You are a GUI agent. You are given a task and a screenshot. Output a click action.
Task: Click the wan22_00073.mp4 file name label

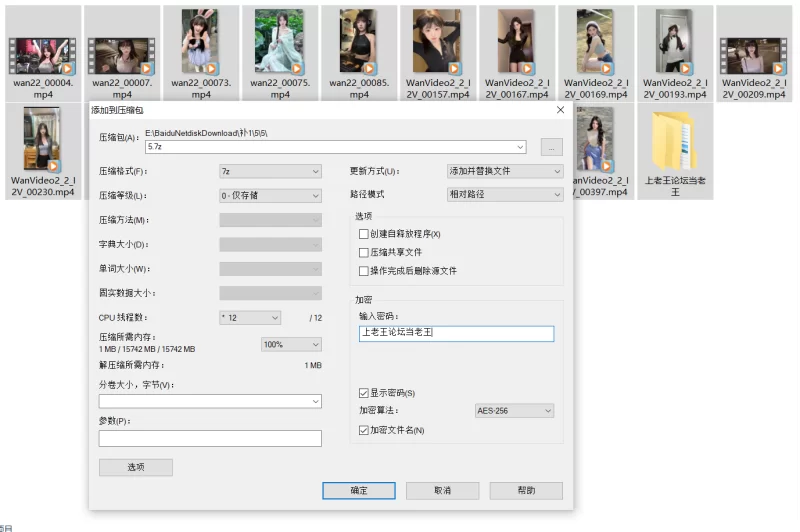point(201,88)
